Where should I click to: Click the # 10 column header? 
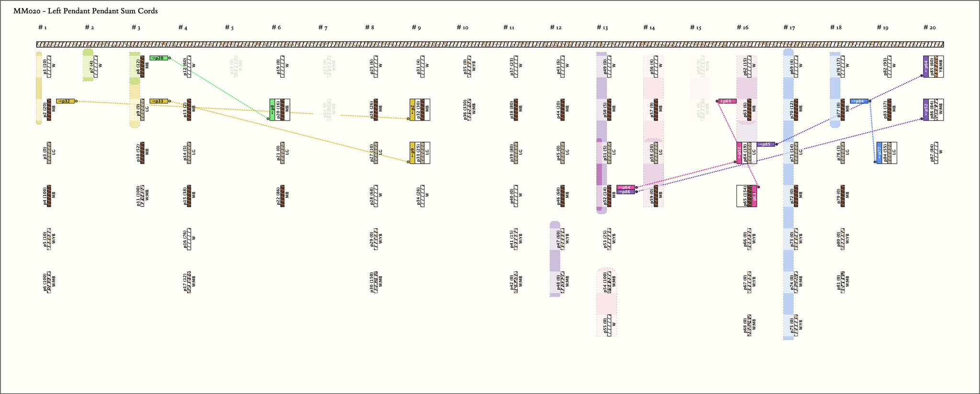(x=462, y=28)
